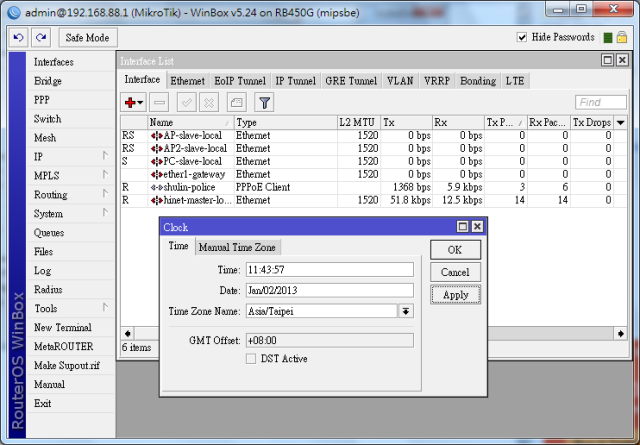Click the horizontal scrollbar right arrow
This screenshot has height=445, width=640.
coord(621,334)
